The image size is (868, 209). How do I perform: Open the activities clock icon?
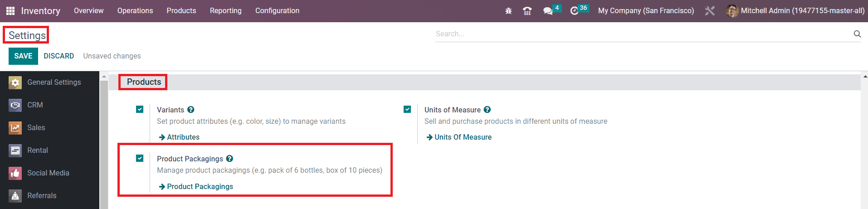(574, 11)
